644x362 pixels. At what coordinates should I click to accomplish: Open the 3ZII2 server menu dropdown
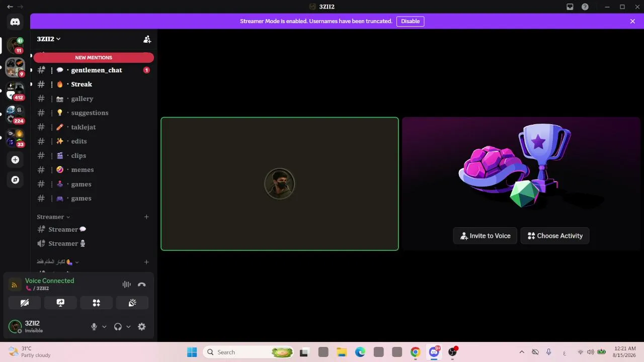click(x=49, y=39)
